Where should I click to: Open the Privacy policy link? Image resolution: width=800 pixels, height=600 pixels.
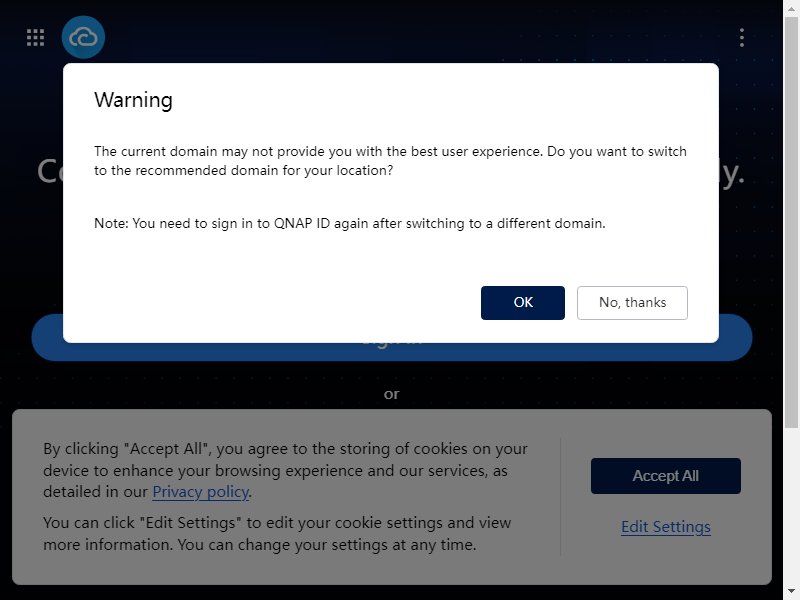[x=201, y=492]
